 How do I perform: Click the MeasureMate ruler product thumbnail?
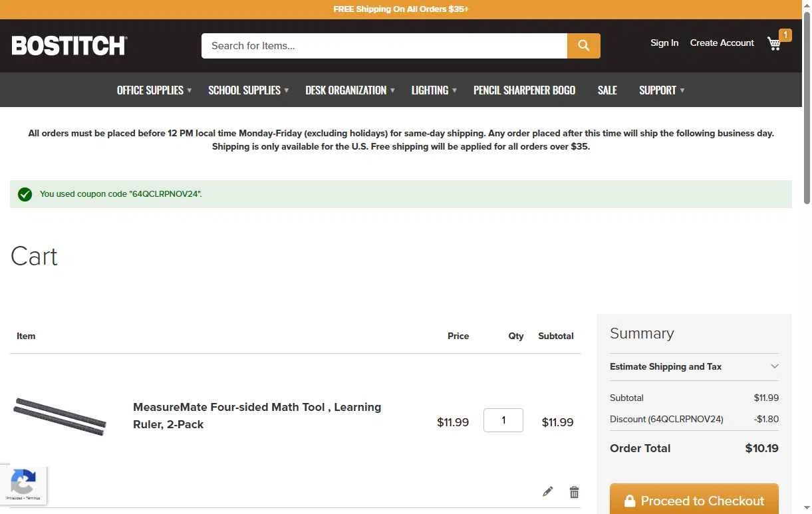pyautogui.click(x=60, y=417)
